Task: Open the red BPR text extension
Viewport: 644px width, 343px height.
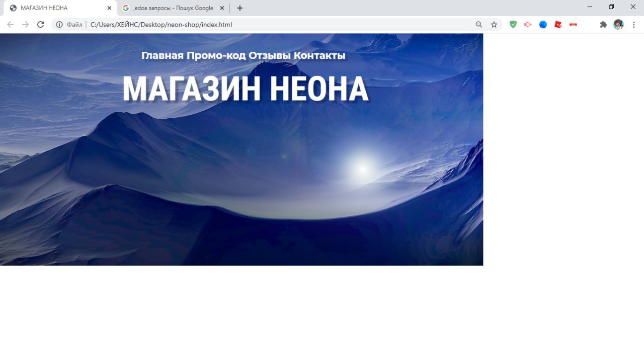Action: pyautogui.click(x=573, y=24)
